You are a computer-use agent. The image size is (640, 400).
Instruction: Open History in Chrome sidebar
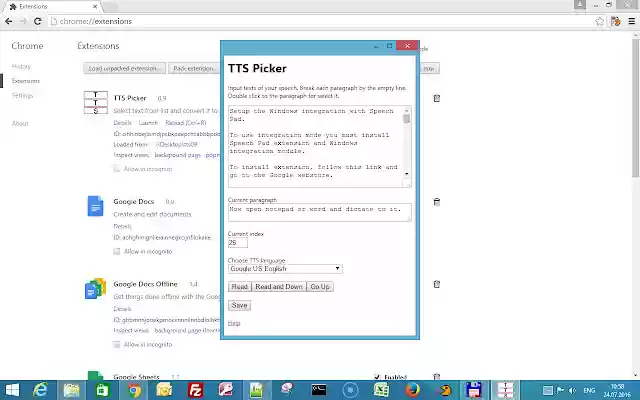(21, 67)
